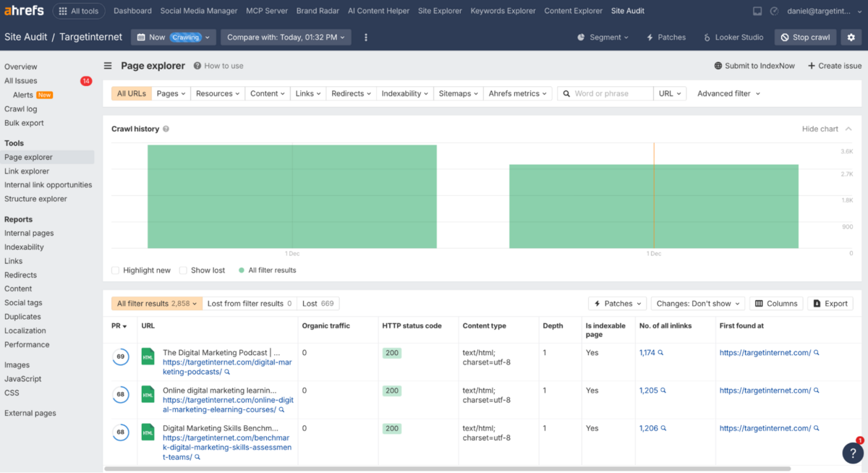Viewport: 868px width, 473px height.
Task: Switch to the Lost 669 tab
Action: 318,304
